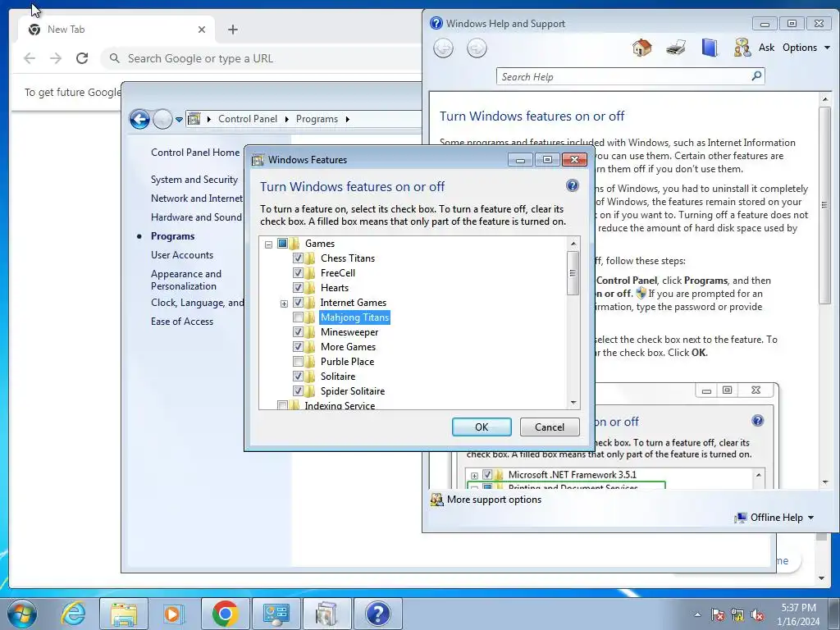The image size is (840, 630).
Task: Reload page in Chrome toolbar
Action: point(82,58)
